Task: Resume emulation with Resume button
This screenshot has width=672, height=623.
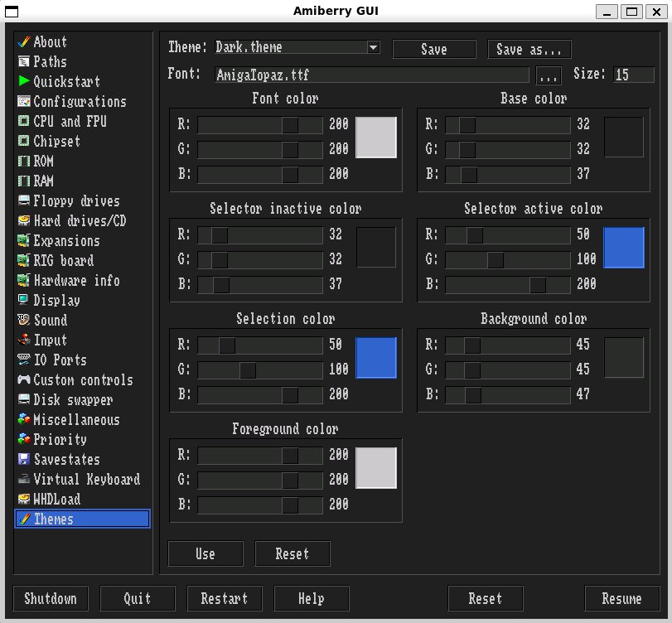Action: [621, 598]
